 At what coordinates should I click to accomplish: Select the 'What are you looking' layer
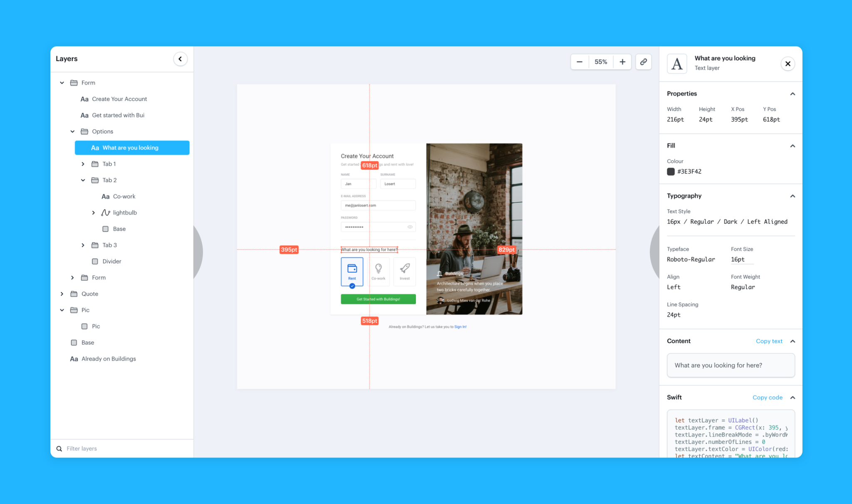click(132, 148)
